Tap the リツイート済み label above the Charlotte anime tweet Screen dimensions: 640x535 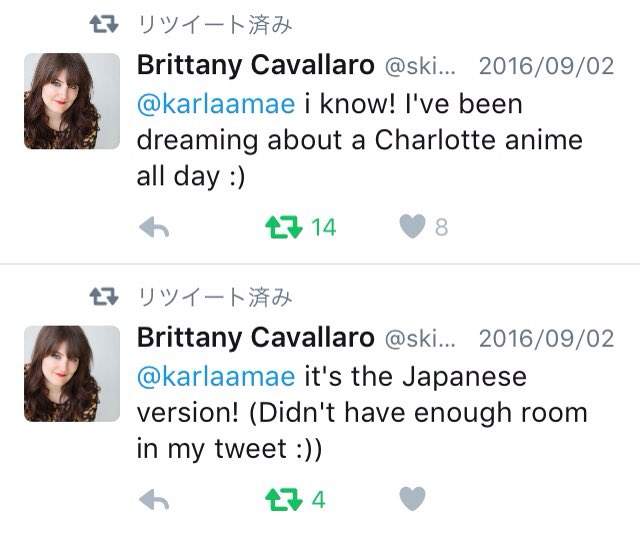pyautogui.click(x=214, y=24)
